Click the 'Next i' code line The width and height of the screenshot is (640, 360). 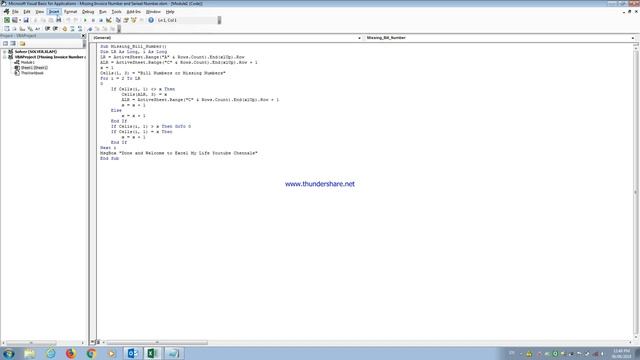point(108,148)
